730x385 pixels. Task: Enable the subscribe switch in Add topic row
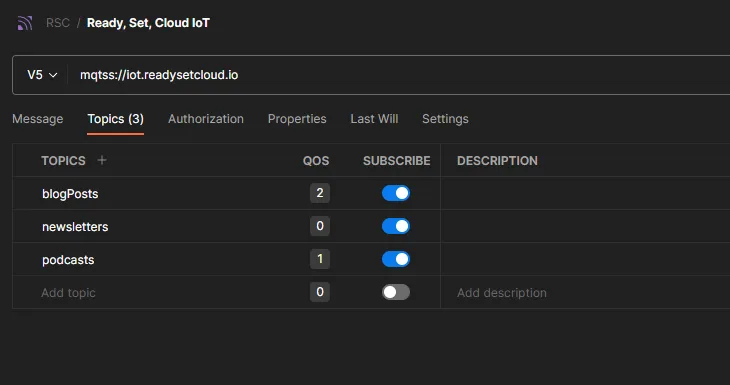pos(396,292)
